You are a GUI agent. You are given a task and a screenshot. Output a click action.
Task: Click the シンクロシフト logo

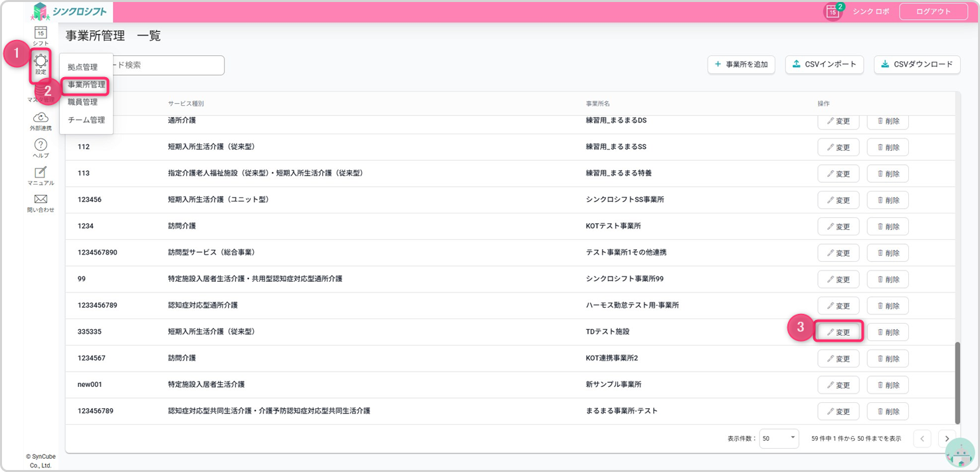70,11
